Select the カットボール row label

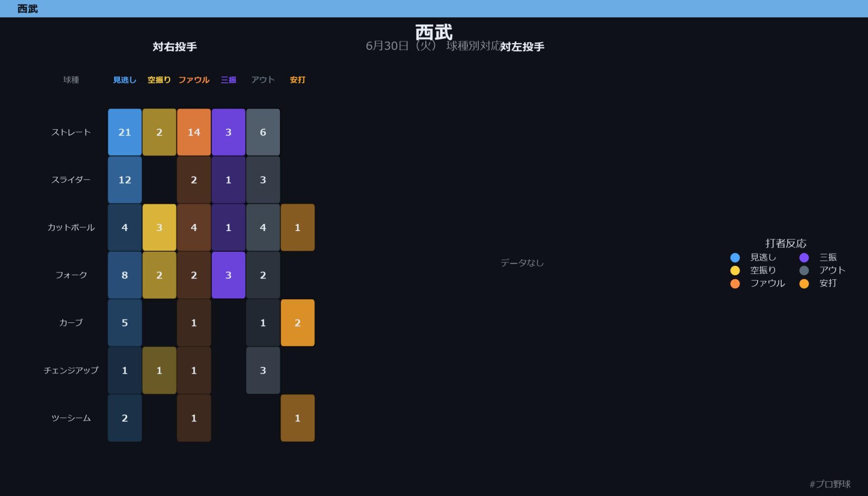pos(71,227)
